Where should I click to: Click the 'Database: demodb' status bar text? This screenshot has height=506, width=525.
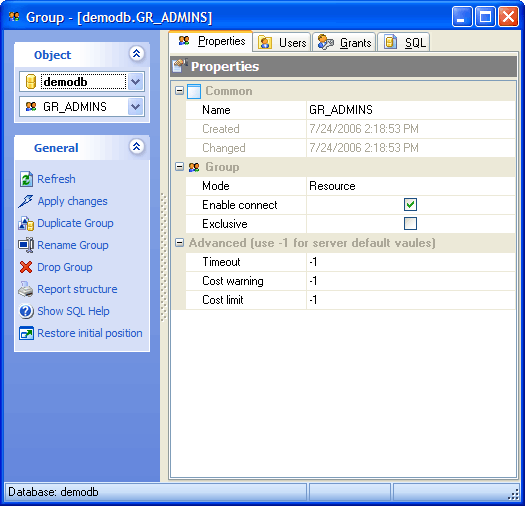click(x=53, y=492)
